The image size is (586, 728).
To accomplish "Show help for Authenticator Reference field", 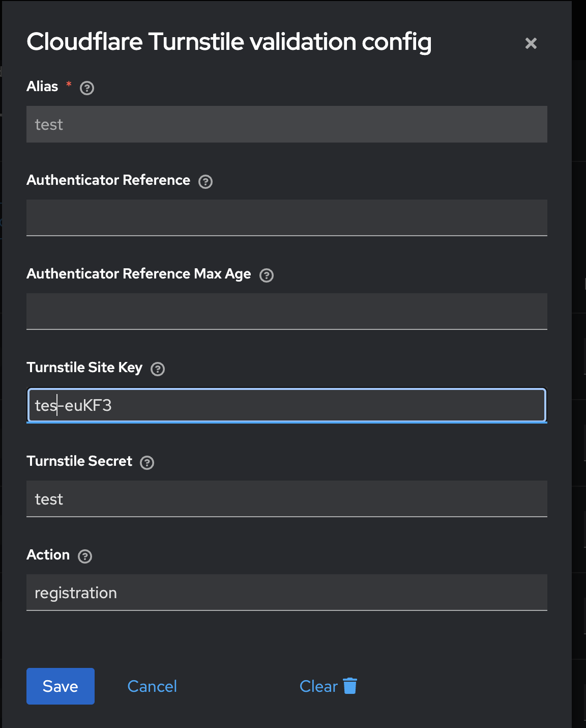I will click(206, 182).
